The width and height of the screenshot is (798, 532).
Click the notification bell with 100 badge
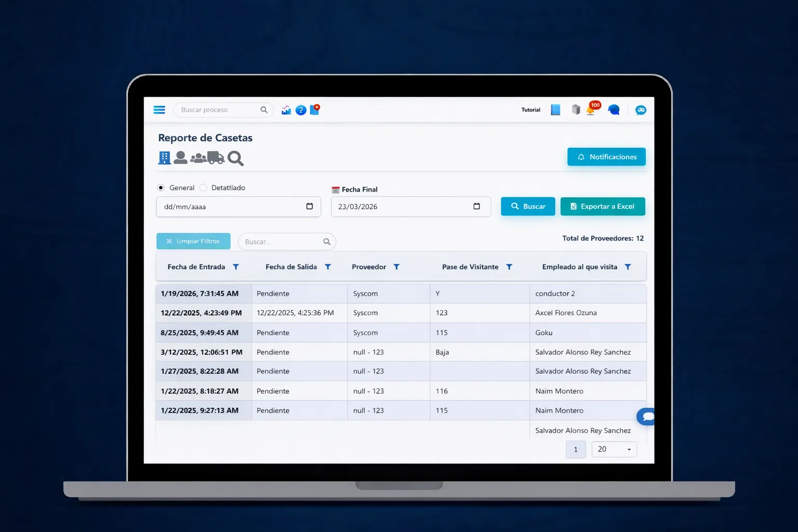pos(591,110)
